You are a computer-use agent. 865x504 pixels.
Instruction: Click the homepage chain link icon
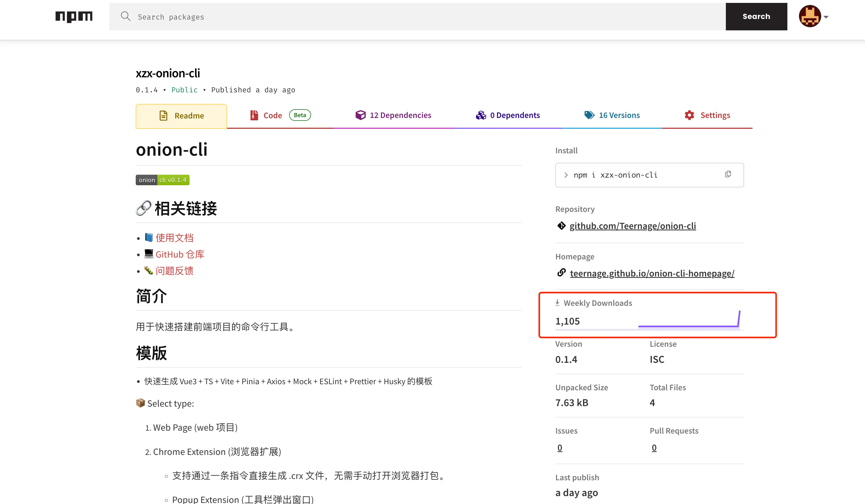click(561, 273)
